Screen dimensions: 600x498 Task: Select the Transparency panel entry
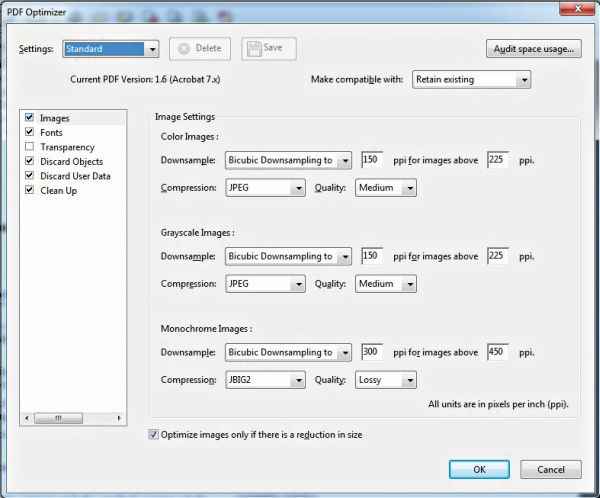click(x=67, y=147)
